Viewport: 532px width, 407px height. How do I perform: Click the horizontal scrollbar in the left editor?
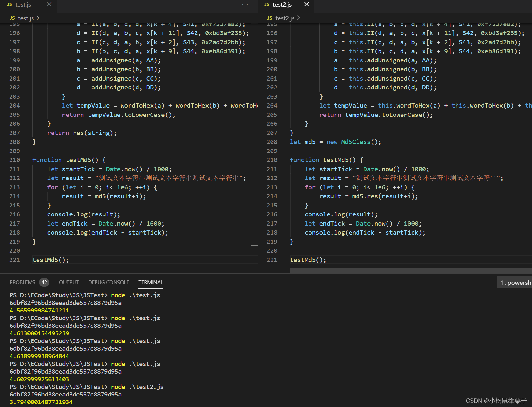tap(127, 270)
